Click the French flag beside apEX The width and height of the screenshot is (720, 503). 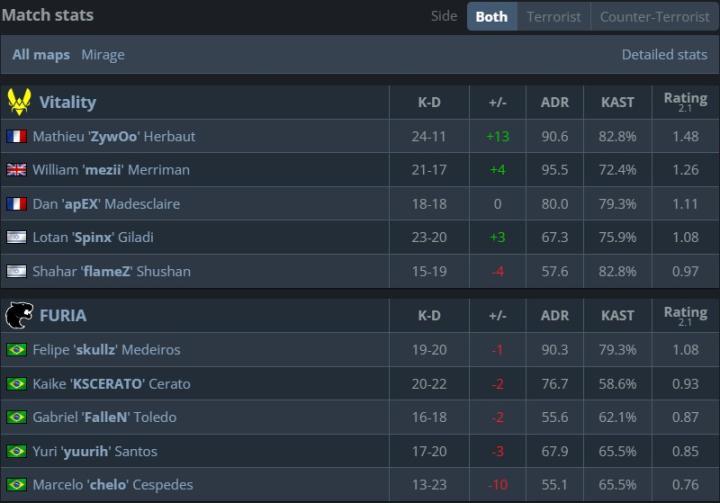click(17, 203)
